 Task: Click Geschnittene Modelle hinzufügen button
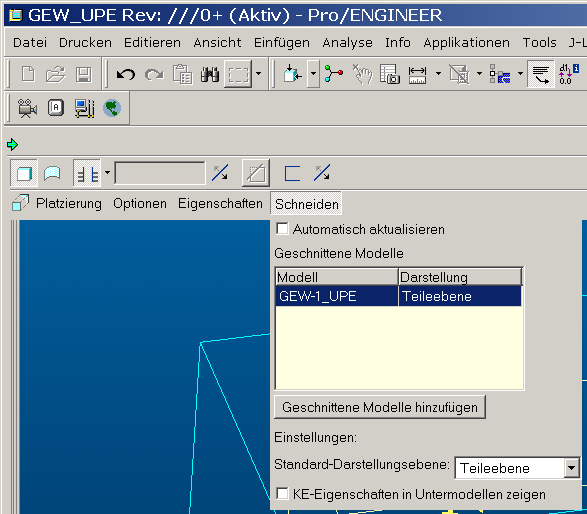point(380,407)
